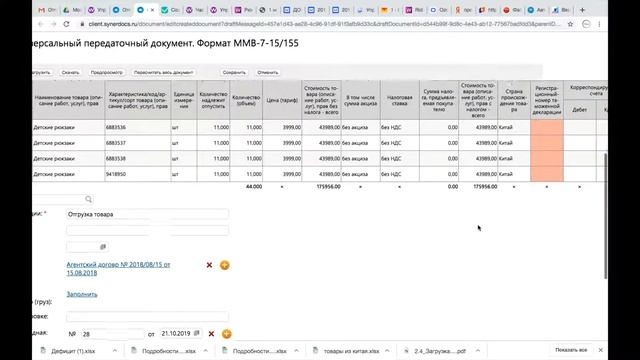Close the active browser tab
The width and height of the screenshot is (640, 360).
tap(152, 10)
